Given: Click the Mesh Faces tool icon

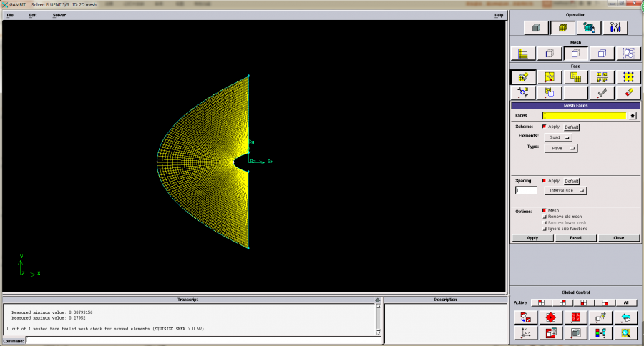Looking at the screenshot, I should pos(523,77).
